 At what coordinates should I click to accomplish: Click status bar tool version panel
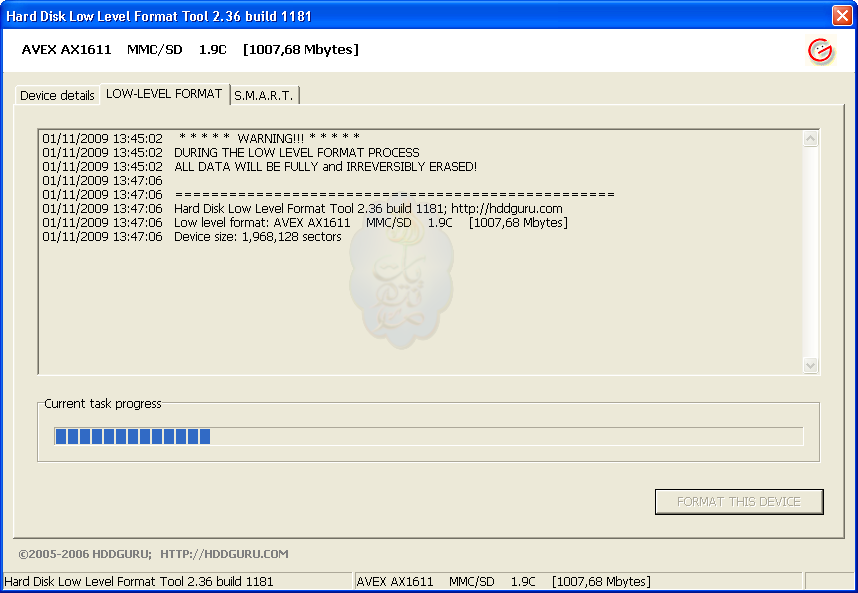coord(140,581)
